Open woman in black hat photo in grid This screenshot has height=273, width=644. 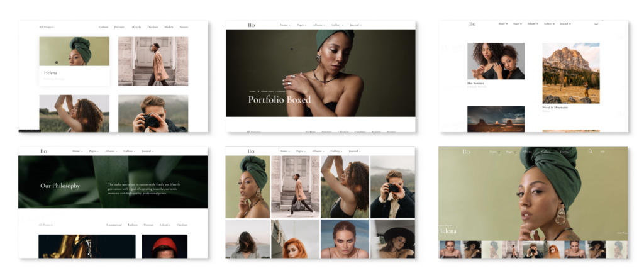pyautogui.click(x=392, y=239)
